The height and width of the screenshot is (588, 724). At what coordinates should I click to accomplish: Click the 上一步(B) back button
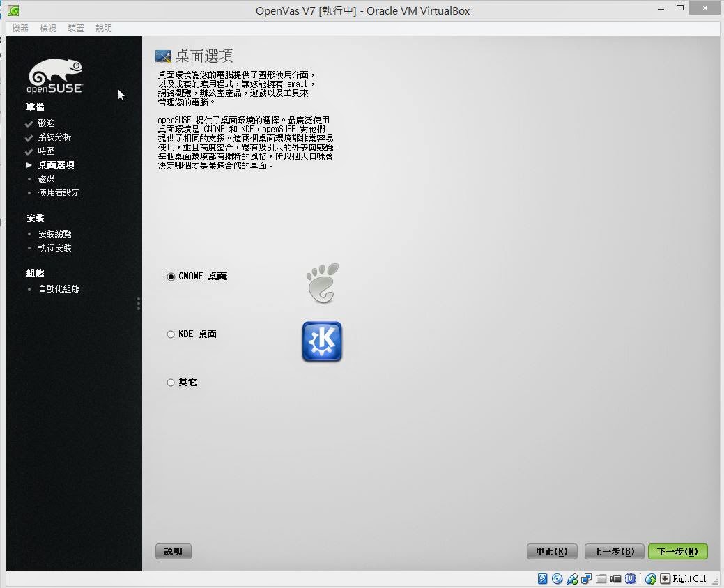click(614, 551)
